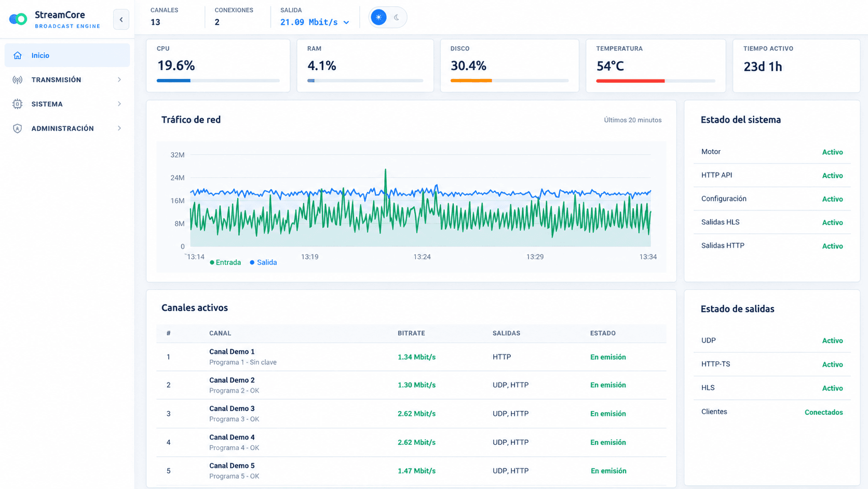
Task: Click the Motor status Activo
Action: 832,152
